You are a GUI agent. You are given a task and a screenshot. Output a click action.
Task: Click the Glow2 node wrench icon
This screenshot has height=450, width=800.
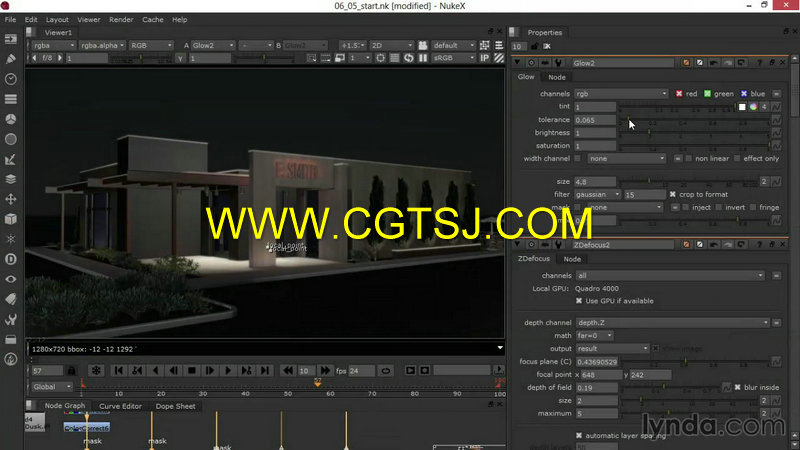click(x=558, y=63)
